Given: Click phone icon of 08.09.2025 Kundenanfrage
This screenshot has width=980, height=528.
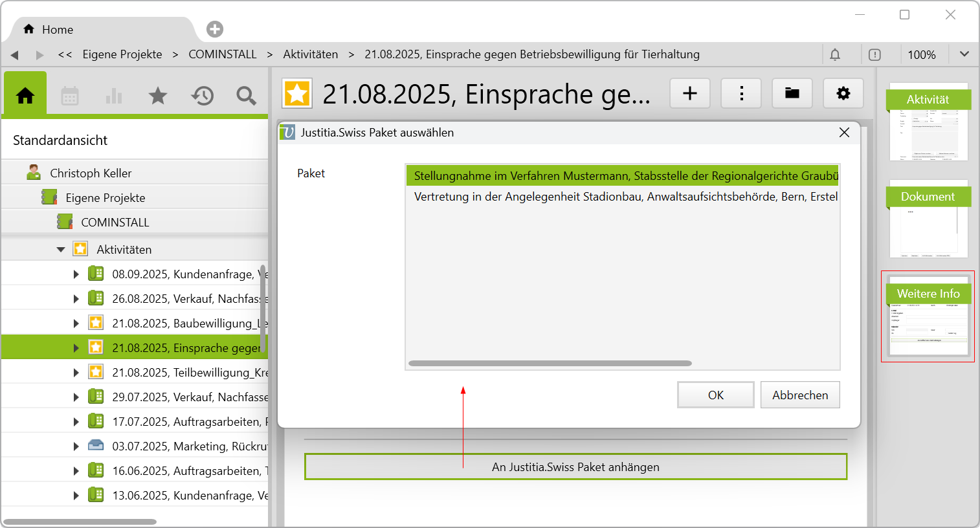Looking at the screenshot, I should pyautogui.click(x=96, y=274).
